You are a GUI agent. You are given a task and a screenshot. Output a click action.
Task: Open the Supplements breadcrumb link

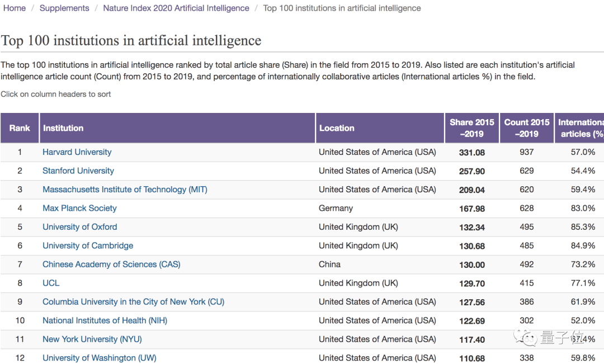tap(64, 8)
